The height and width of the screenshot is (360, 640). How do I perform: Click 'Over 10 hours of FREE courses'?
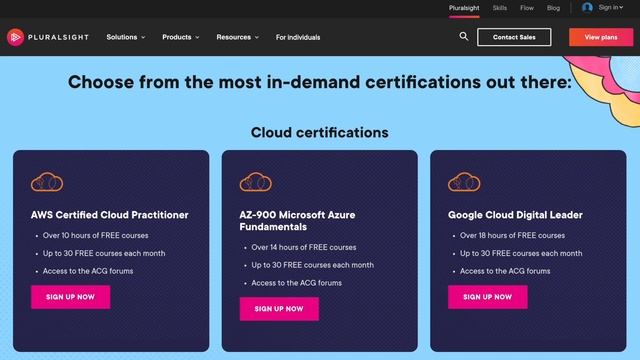pyautogui.click(x=96, y=236)
